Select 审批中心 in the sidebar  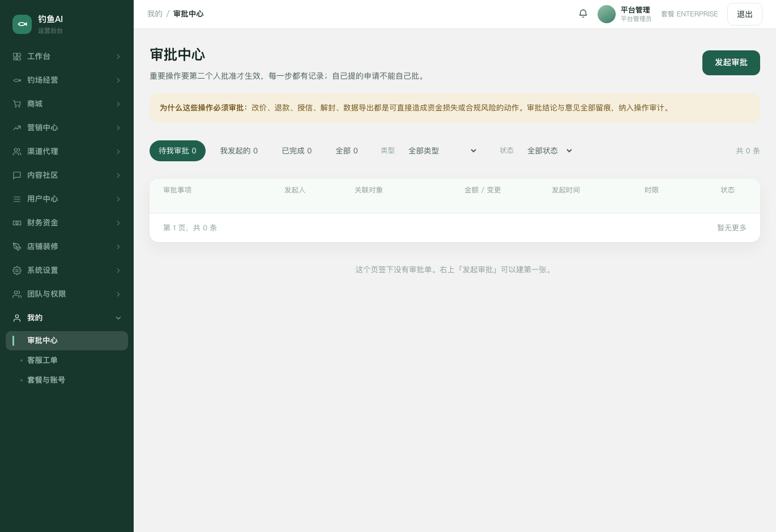[x=67, y=341]
